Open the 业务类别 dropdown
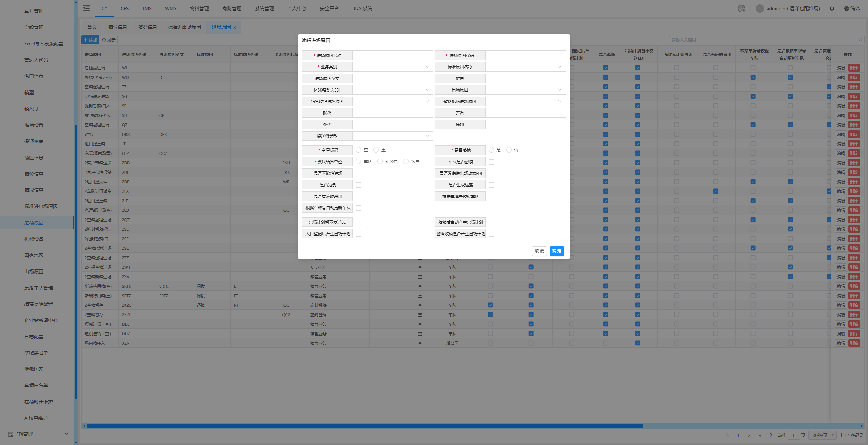This screenshot has height=445, width=868. 393,67
